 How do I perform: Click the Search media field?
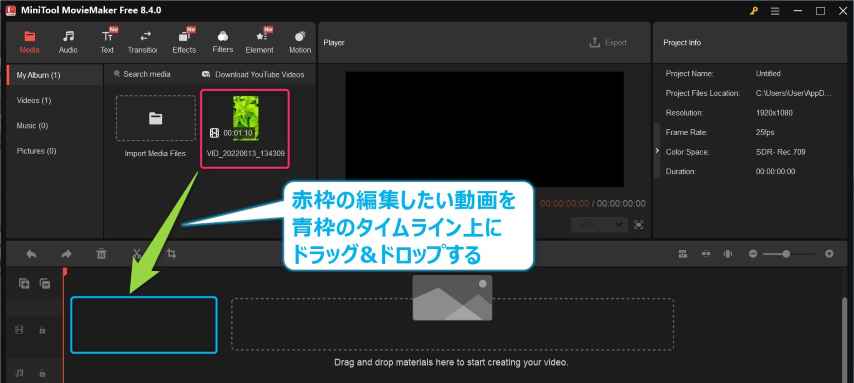142,74
